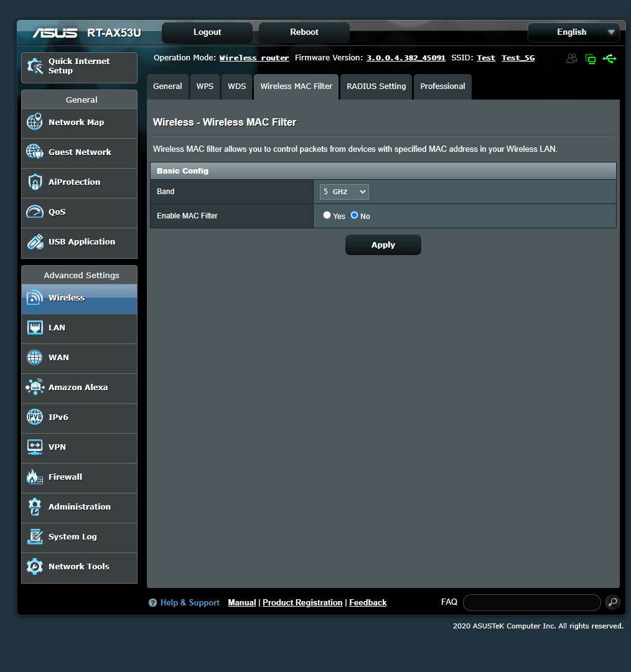Click the USB Application icon
The image size is (631, 672).
pyautogui.click(x=35, y=241)
